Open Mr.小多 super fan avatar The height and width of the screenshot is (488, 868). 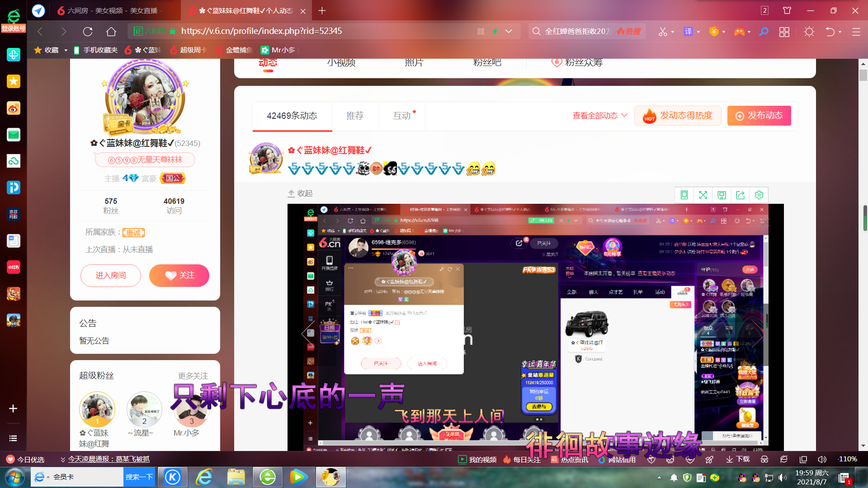coord(191,409)
